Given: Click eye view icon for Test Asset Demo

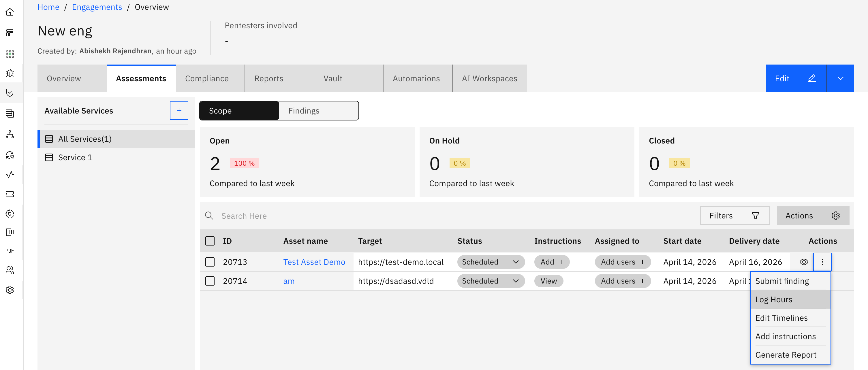Looking at the screenshot, I should (804, 262).
